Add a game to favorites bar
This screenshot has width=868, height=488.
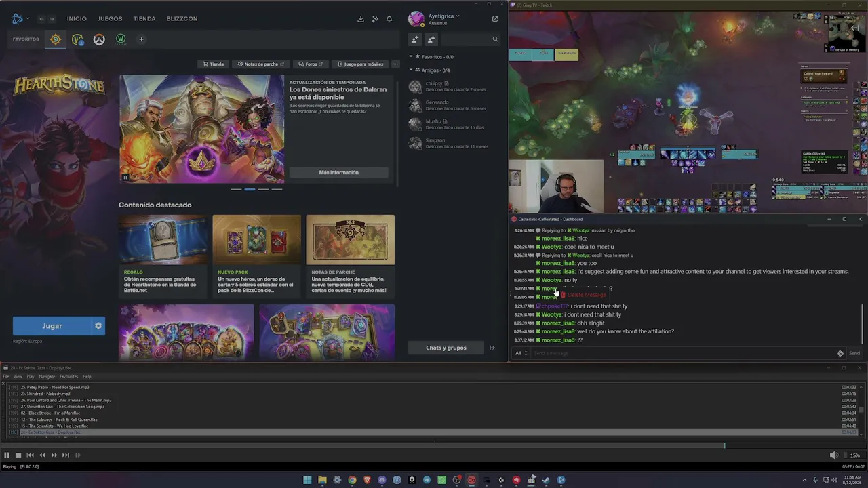pyautogui.click(x=141, y=39)
